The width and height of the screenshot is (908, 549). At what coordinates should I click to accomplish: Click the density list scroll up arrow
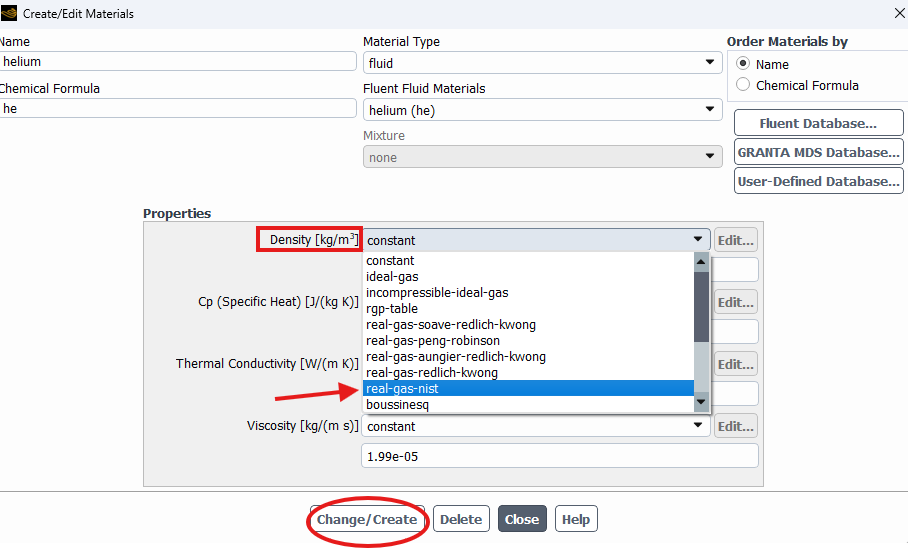701,262
